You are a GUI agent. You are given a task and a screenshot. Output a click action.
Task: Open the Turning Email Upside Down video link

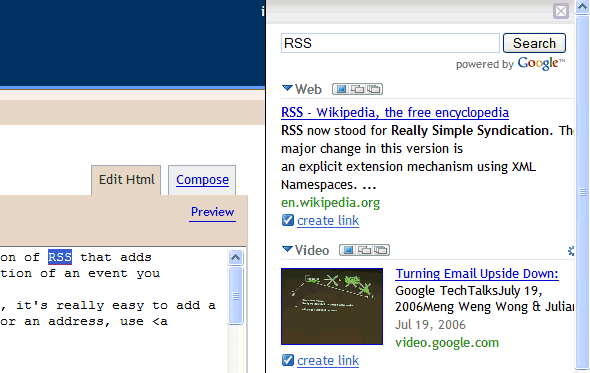(477, 274)
